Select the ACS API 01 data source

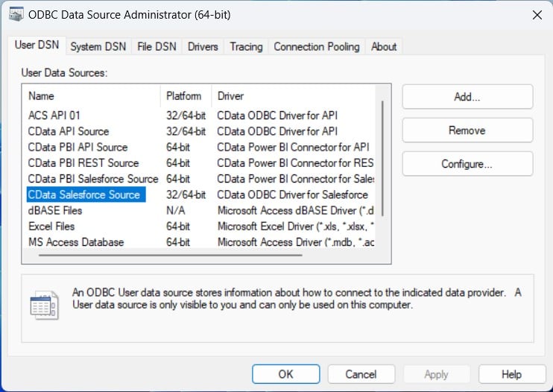[54, 116]
